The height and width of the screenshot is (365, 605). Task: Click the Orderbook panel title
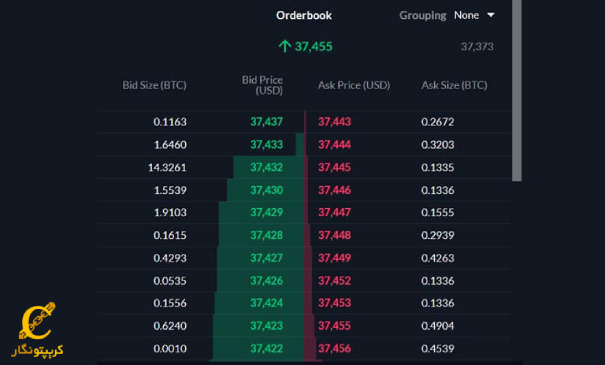click(304, 15)
